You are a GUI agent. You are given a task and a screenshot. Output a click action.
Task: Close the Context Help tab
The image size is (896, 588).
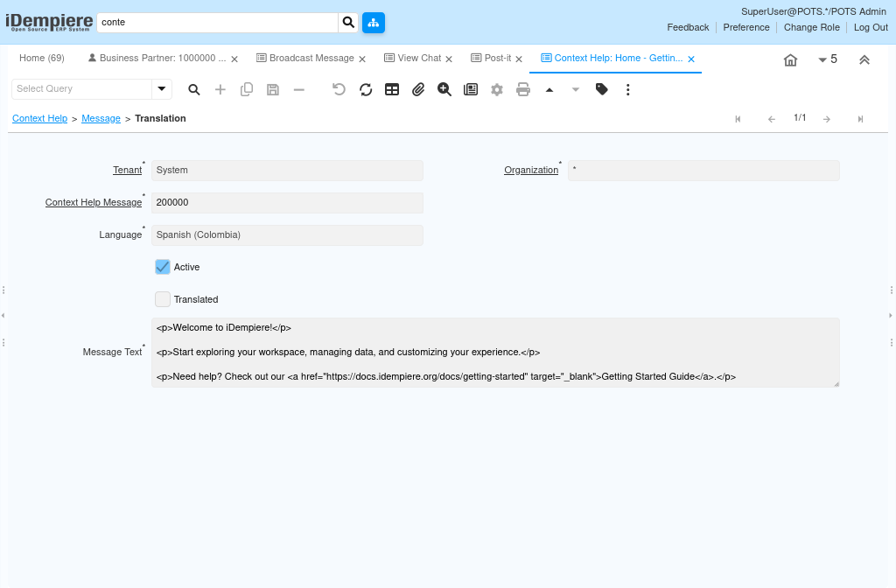tap(691, 59)
